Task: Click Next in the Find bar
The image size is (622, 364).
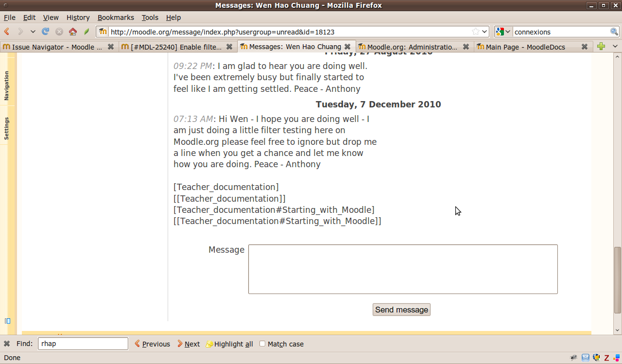Action: (189, 344)
